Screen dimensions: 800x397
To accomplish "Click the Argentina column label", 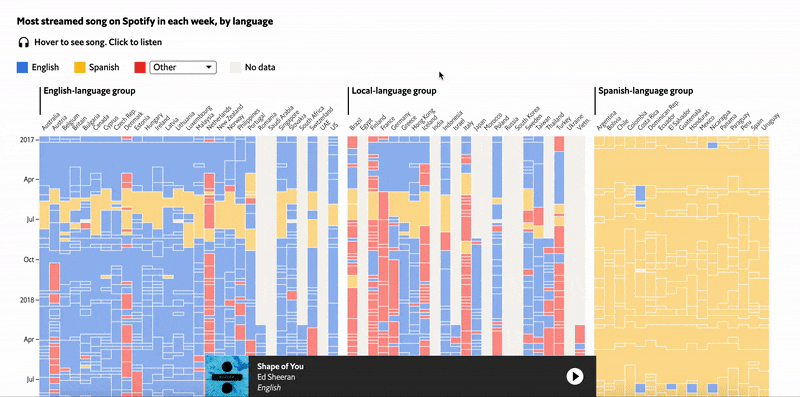I will click(607, 121).
